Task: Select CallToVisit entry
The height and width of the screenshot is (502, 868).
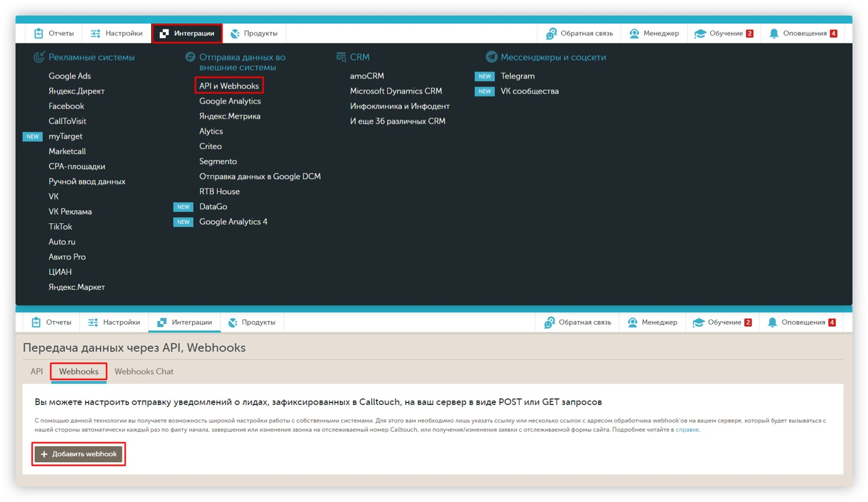Action: pos(67,121)
